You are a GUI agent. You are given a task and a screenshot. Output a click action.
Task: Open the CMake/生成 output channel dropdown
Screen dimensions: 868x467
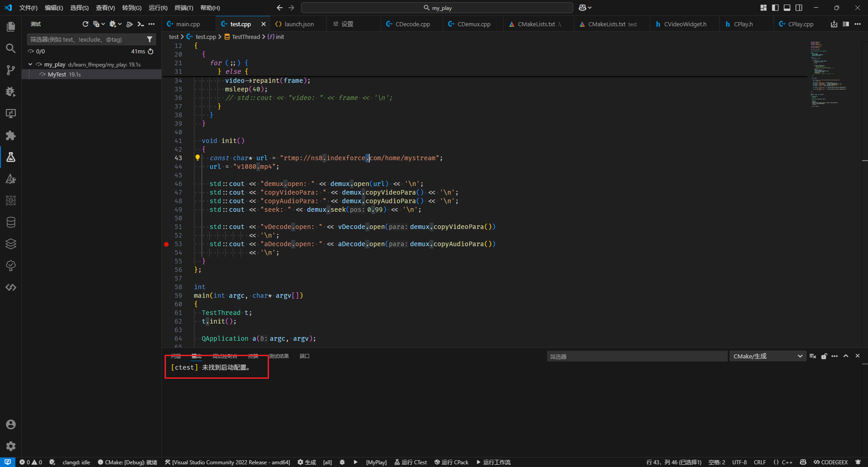(767, 356)
